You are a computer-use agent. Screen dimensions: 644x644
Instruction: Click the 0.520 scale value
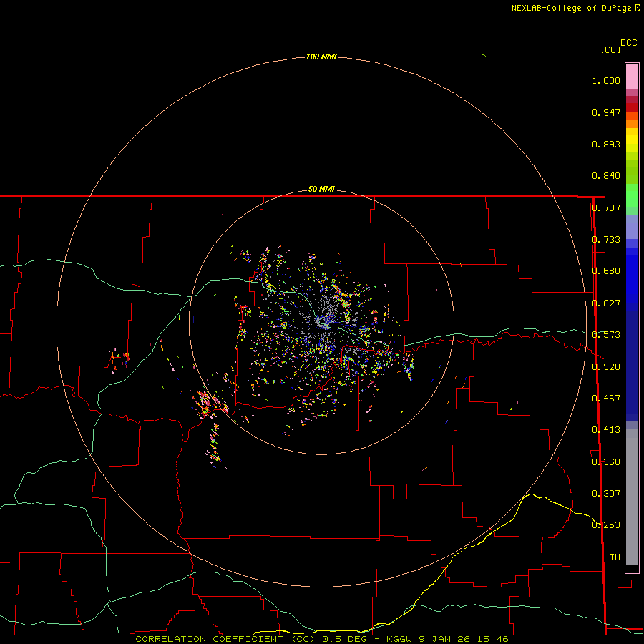click(606, 367)
